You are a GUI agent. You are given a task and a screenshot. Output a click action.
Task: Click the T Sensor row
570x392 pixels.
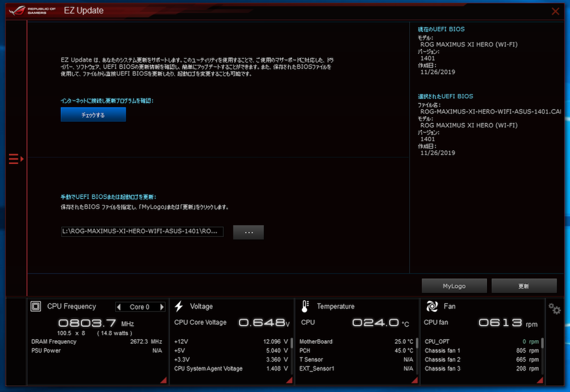click(x=356, y=360)
